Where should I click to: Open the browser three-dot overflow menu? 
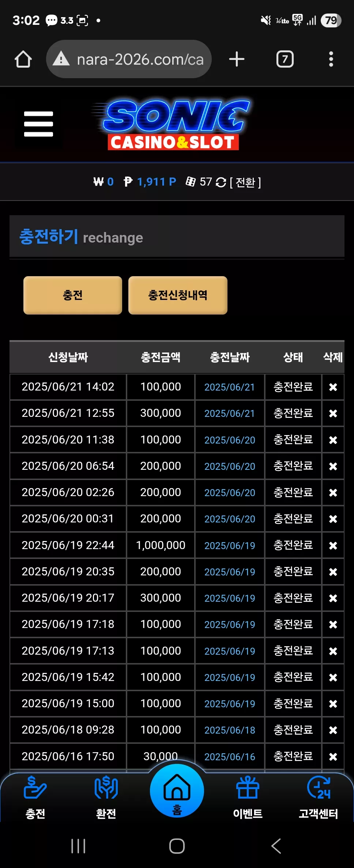pos(331,59)
